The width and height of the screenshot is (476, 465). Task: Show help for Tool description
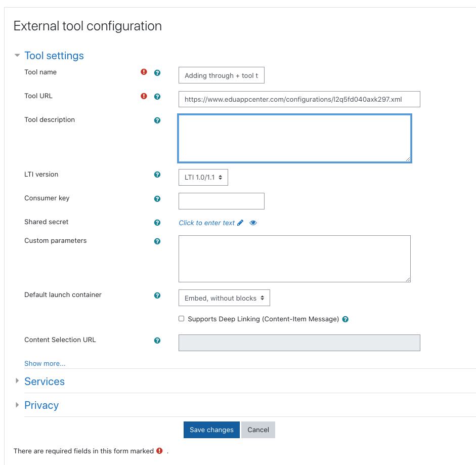coord(157,120)
